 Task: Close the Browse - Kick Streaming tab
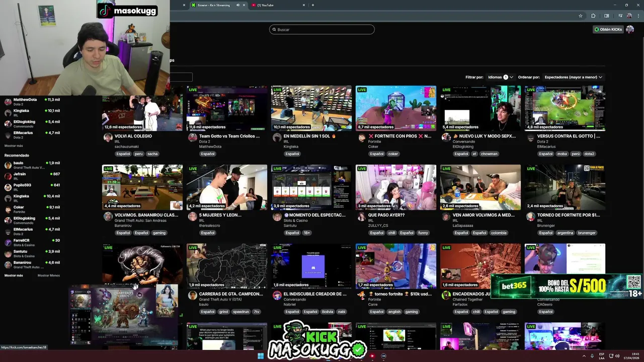(244, 5)
